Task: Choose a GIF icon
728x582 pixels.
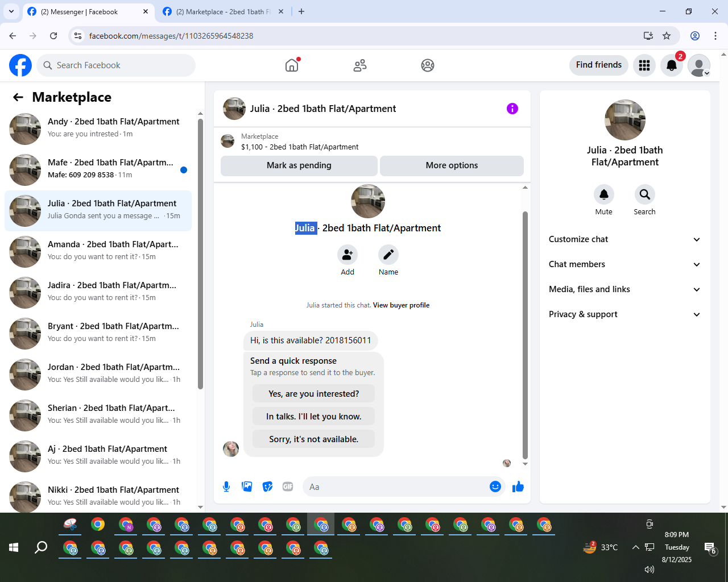Action: (x=288, y=487)
